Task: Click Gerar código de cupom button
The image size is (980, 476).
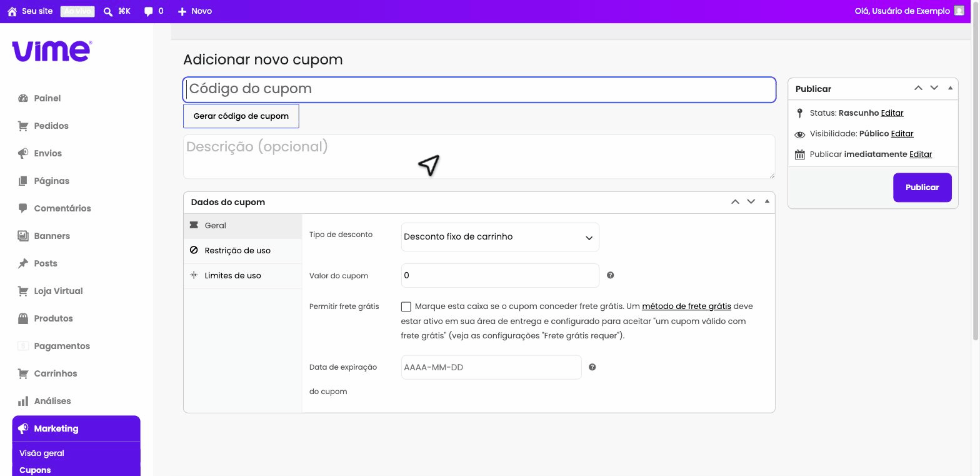Action: pos(241,116)
